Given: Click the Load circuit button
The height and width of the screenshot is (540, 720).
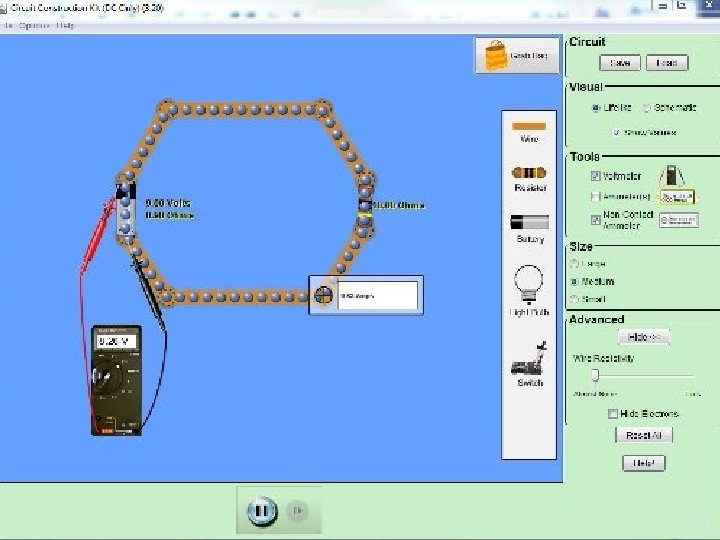Looking at the screenshot, I should click(667, 63).
